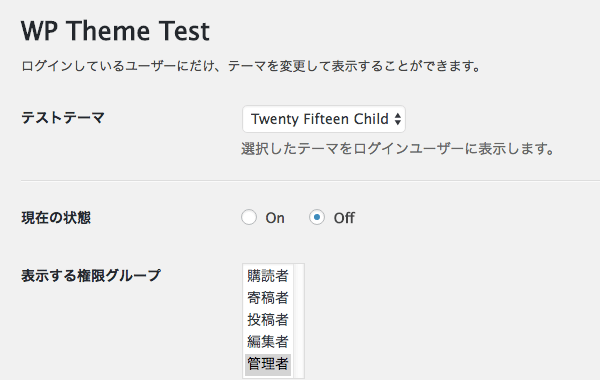Select highlighted 管理者 role option
Screen dimensions: 600x380
coord(268,364)
